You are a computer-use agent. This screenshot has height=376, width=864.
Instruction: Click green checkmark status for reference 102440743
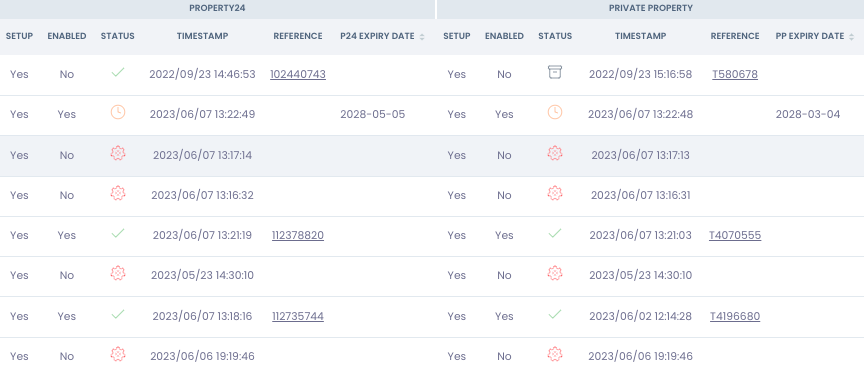point(117,72)
